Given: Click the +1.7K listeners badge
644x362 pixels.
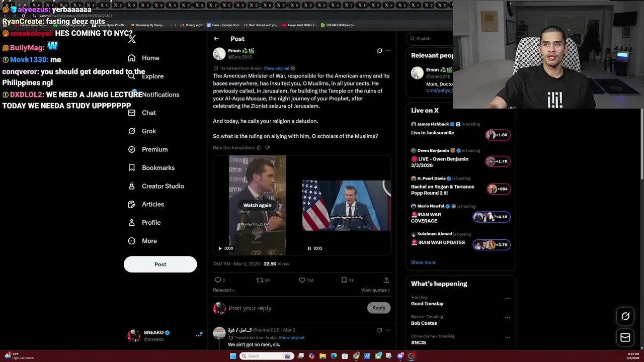Looking at the screenshot, I should tap(498, 161).
